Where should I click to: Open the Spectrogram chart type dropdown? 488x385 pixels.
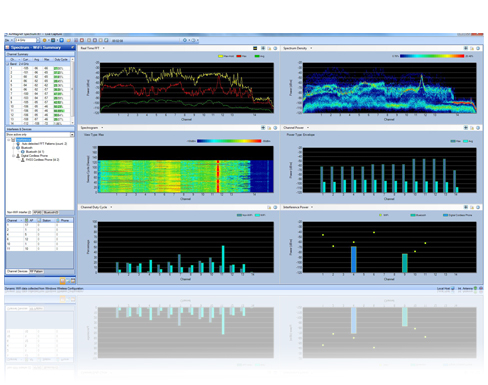pyautogui.click(x=102, y=128)
